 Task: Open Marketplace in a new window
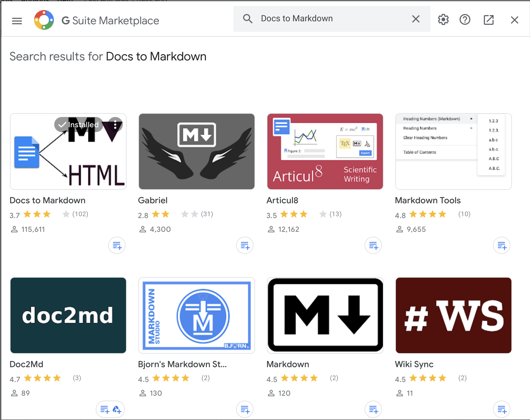(489, 20)
